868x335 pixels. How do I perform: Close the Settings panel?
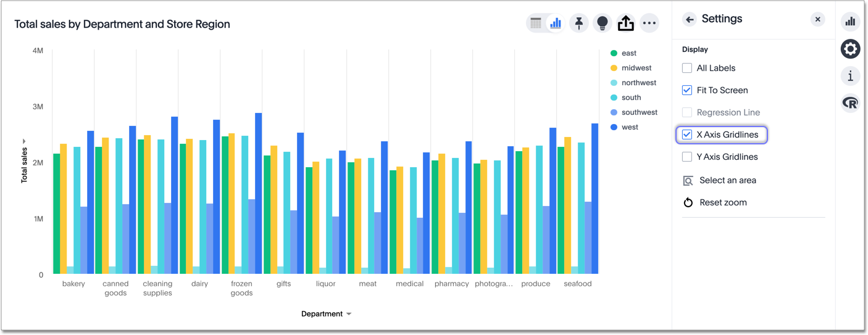pos(817,20)
